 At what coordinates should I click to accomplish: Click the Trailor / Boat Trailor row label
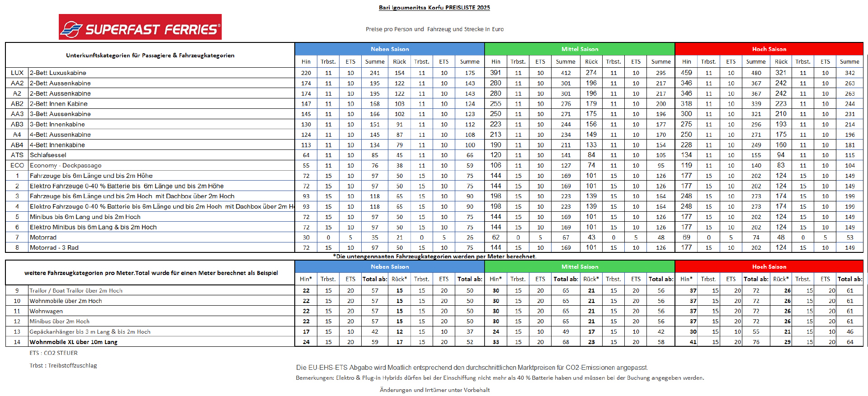pos(76,291)
